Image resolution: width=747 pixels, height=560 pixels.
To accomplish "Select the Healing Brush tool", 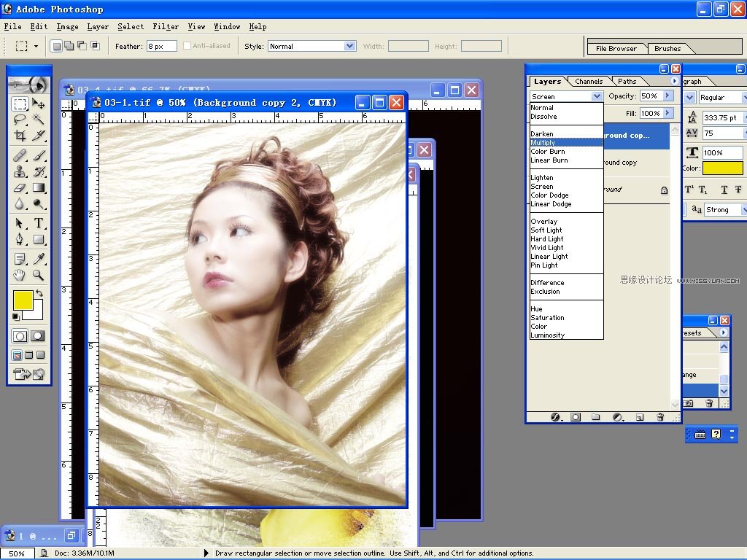I will click(20, 155).
